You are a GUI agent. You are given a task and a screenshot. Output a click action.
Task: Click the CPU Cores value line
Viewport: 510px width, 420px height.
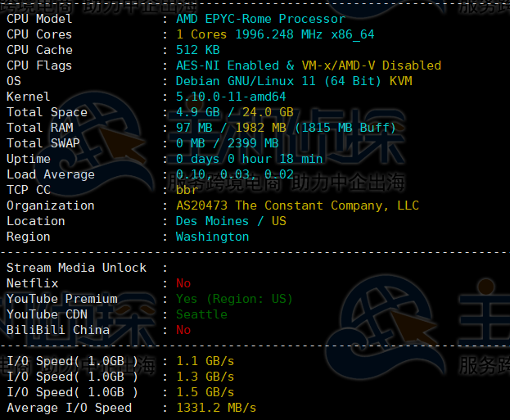[275, 34]
